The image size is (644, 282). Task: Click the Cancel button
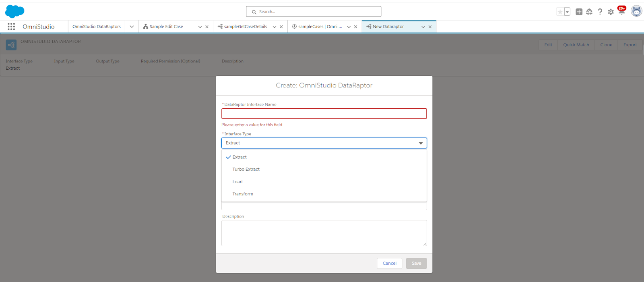click(390, 263)
